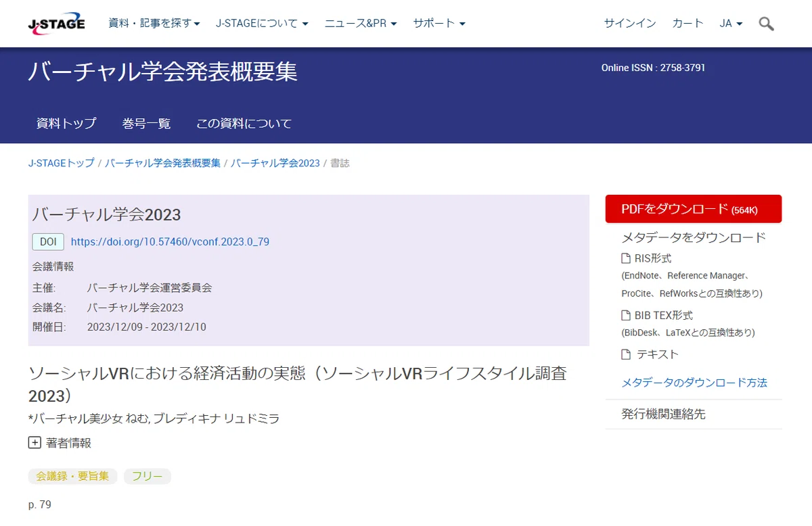
Task: Download metadata as テキスト
Action: pyautogui.click(x=657, y=354)
